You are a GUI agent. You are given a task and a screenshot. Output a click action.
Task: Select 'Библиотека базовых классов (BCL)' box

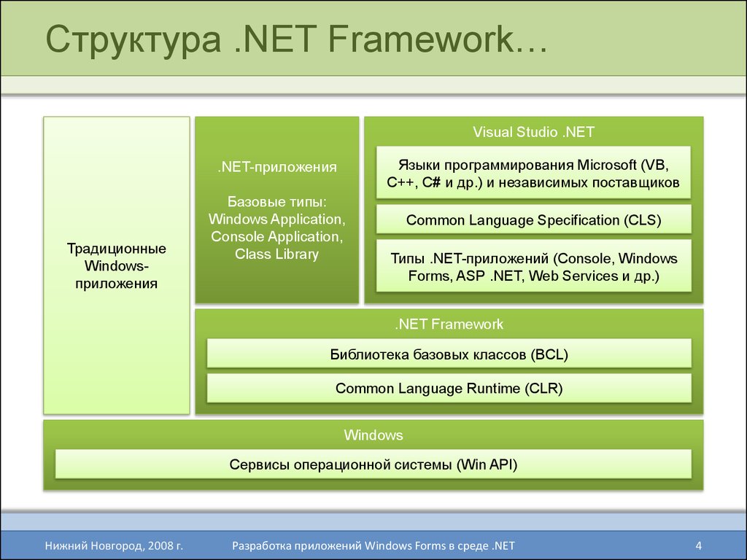[x=449, y=354]
